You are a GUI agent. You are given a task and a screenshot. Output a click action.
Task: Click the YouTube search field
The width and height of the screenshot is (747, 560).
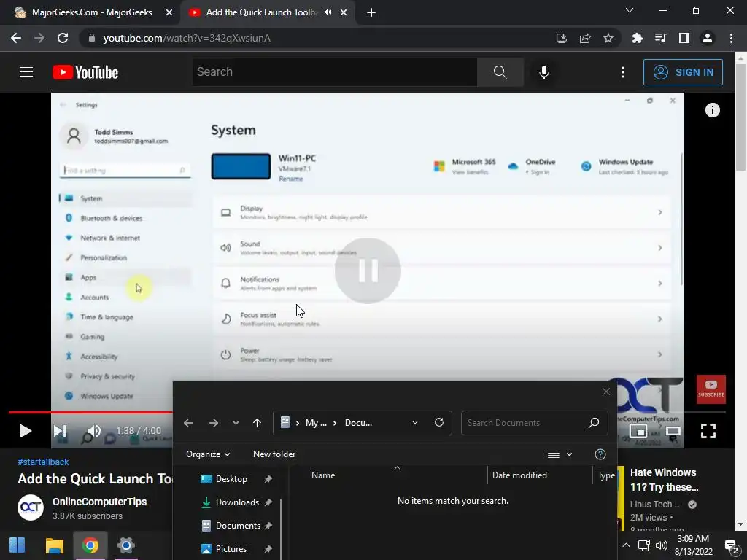(334, 72)
